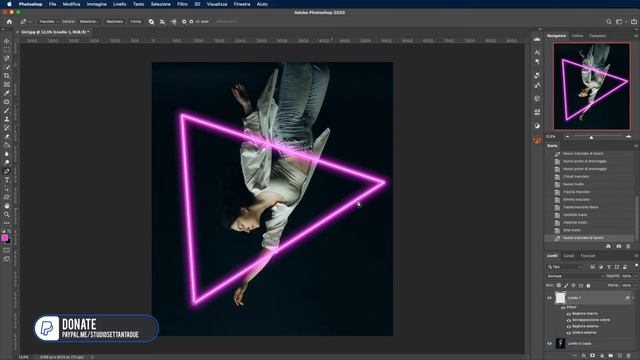
Task: Select the Type tool
Action: pos(7,180)
